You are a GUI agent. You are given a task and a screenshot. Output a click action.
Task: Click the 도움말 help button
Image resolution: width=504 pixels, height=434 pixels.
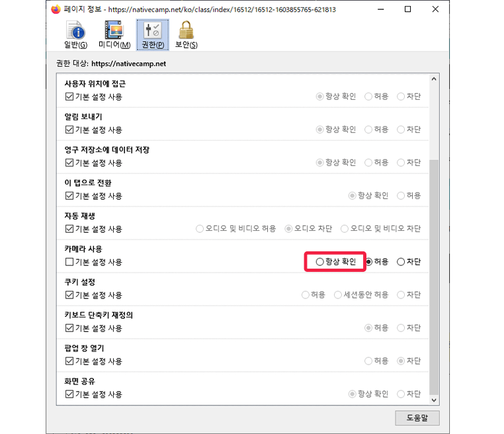(417, 418)
